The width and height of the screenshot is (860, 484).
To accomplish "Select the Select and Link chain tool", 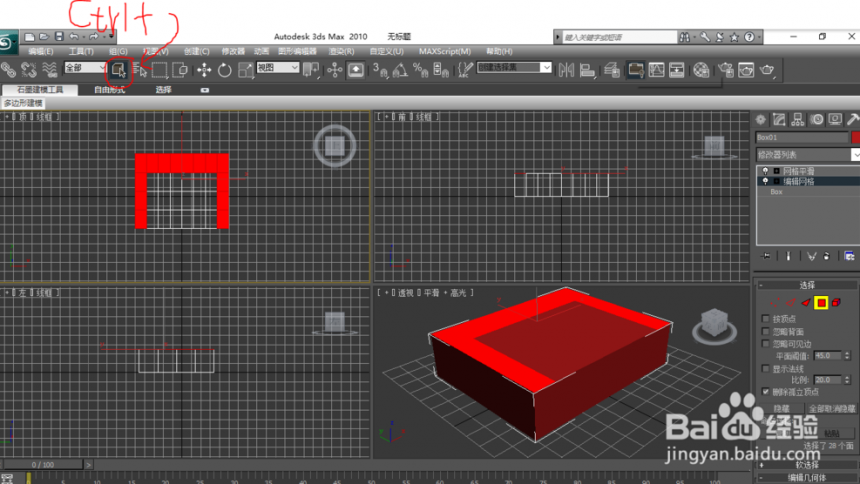I will [x=8, y=70].
